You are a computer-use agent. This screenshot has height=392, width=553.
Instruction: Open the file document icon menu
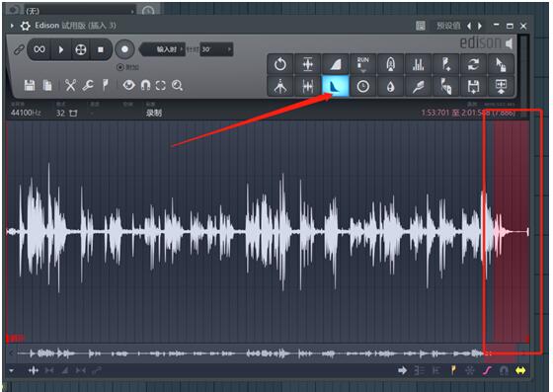[47, 85]
